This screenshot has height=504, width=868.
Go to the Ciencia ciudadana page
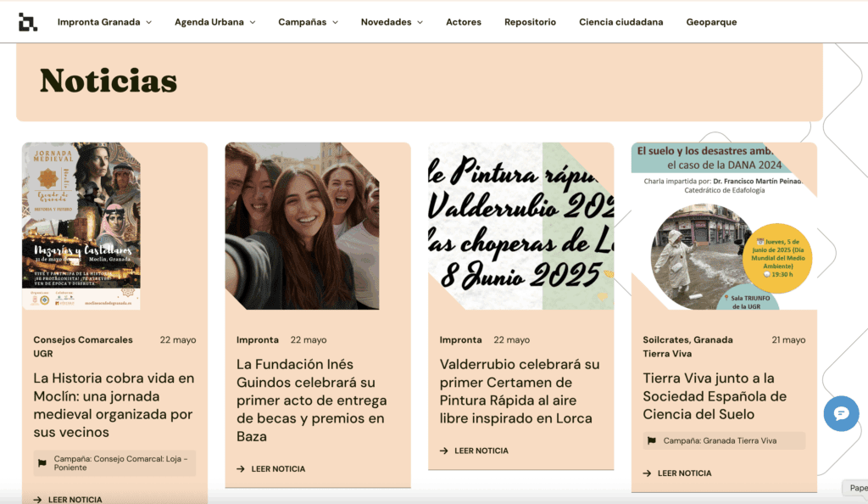coord(621,22)
